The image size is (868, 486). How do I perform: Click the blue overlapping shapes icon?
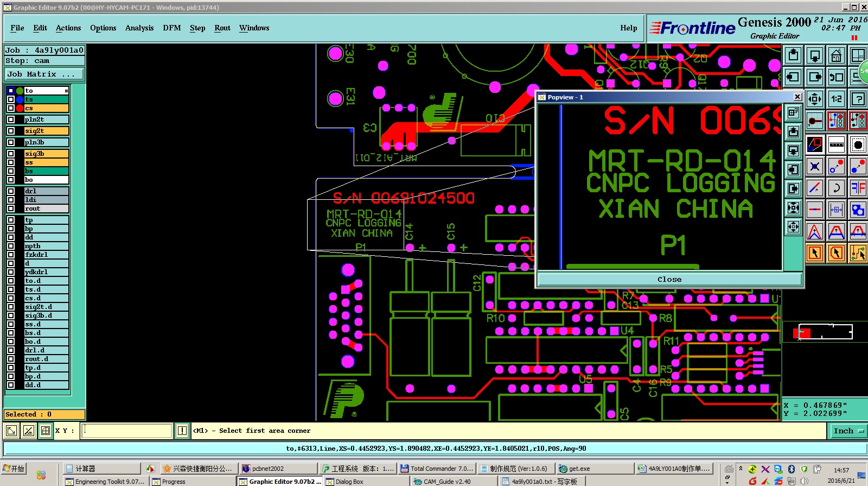858,210
